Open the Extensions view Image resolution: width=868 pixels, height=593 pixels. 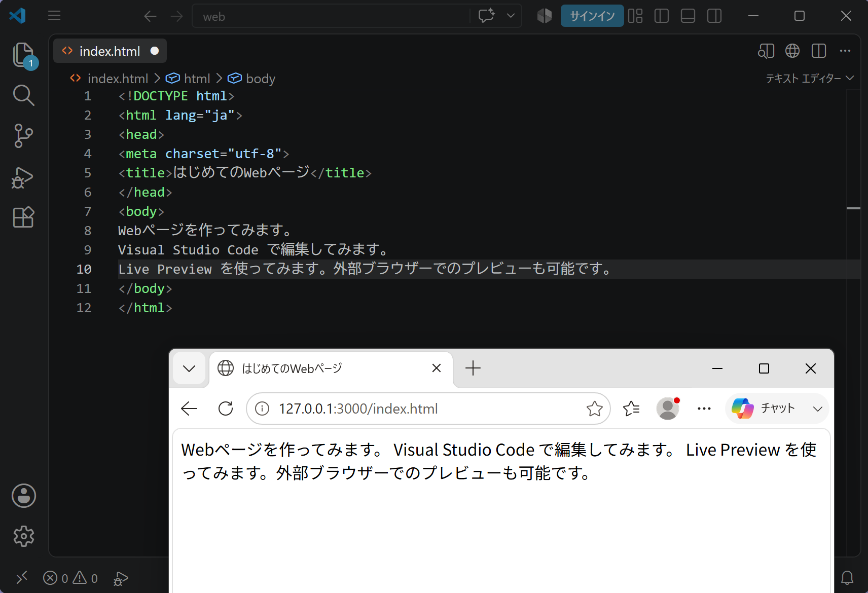[23, 217]
